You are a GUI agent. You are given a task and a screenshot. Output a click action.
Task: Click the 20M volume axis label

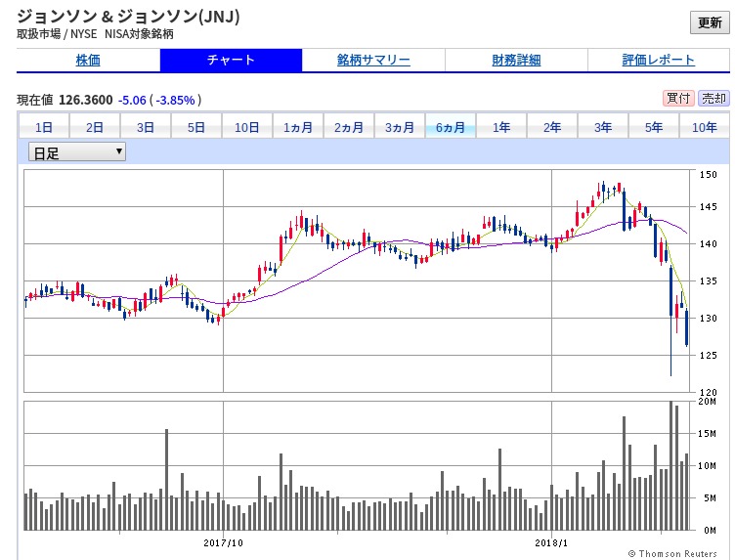pos(708,401)
